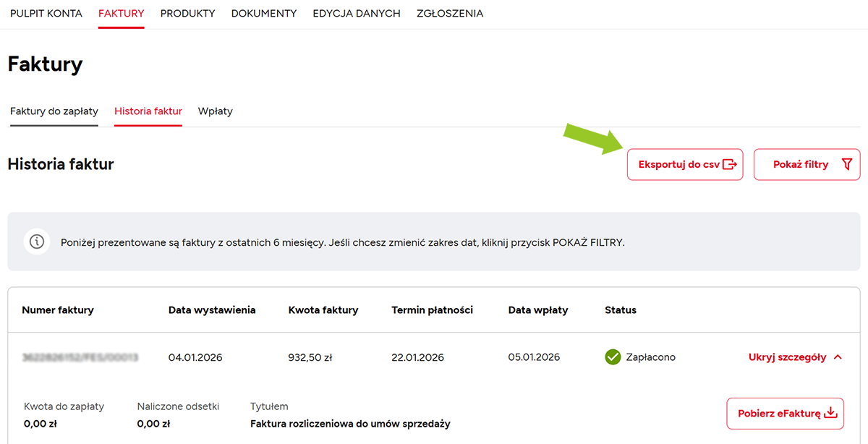Click the Termin płatności column header
Image resolution: width=868 pixels, height=444 pixels.
click(432, 310)
